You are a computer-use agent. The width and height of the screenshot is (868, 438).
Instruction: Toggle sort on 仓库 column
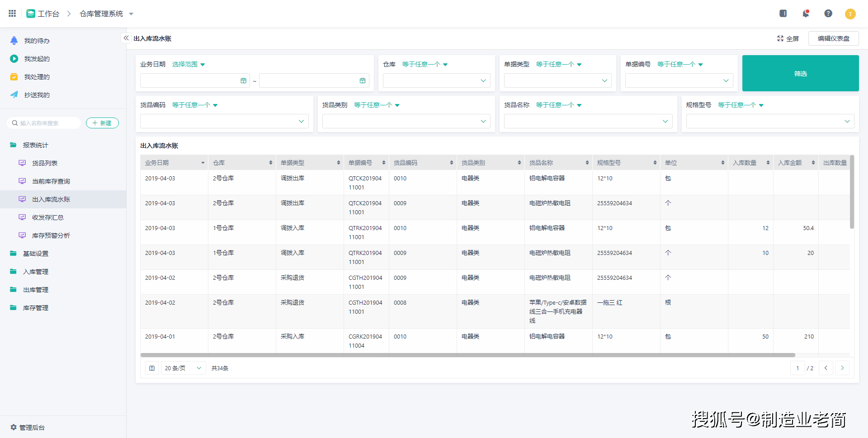[270, 163]
